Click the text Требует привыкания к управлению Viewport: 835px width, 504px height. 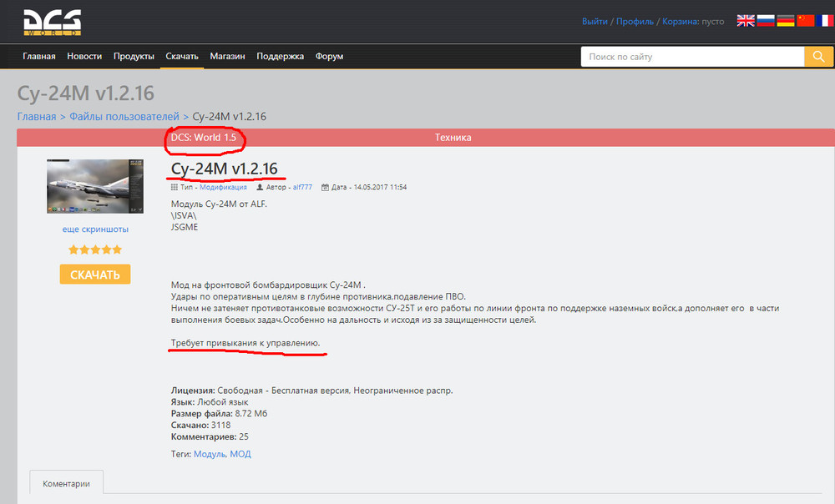click(x=245, y=343)
